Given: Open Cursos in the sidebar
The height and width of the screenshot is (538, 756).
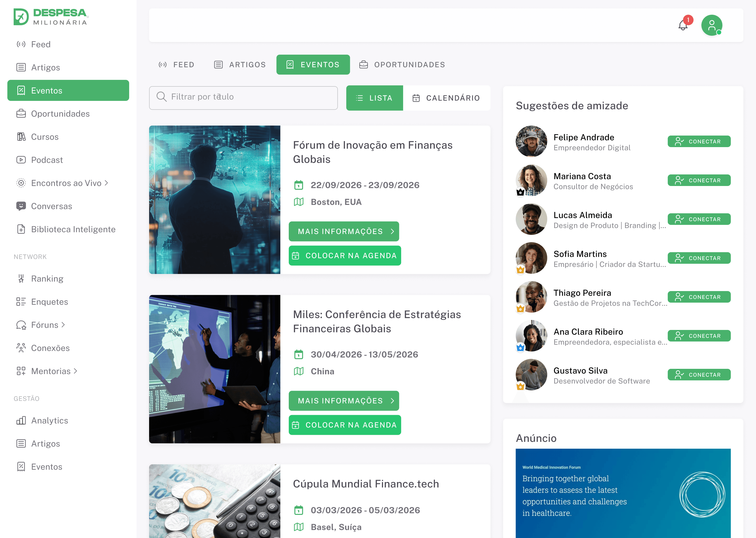Looking at the screenshot, I should point(68,137).
